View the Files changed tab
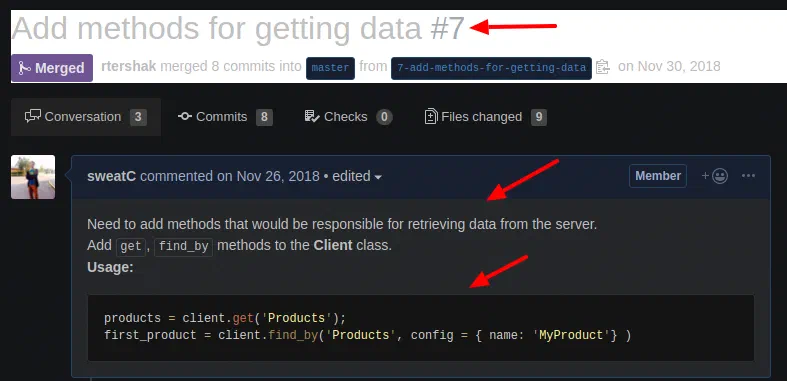 485,117
